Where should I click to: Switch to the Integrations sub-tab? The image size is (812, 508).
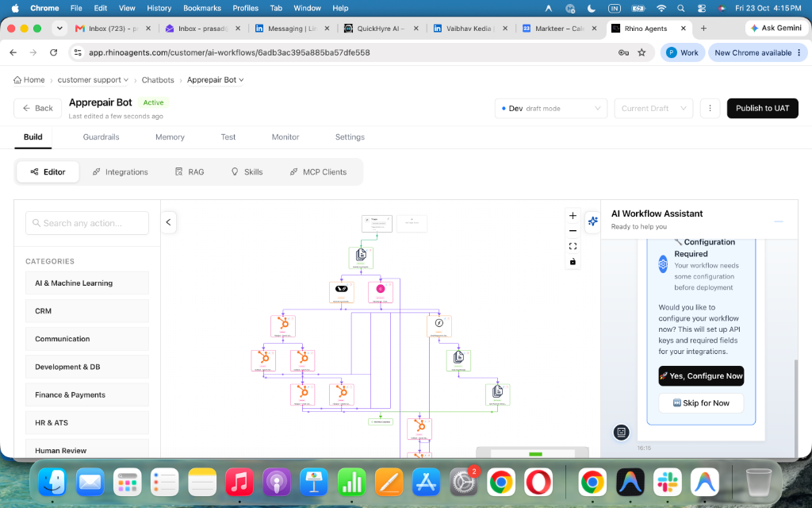pos(121,172)
